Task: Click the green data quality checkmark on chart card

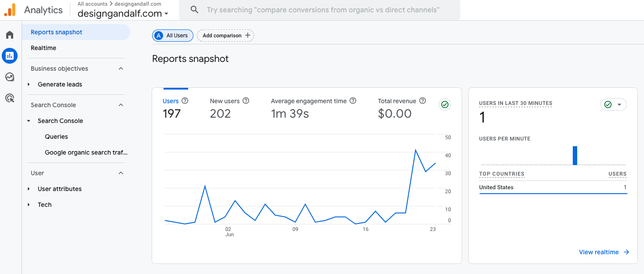Action: click(445, 105)
